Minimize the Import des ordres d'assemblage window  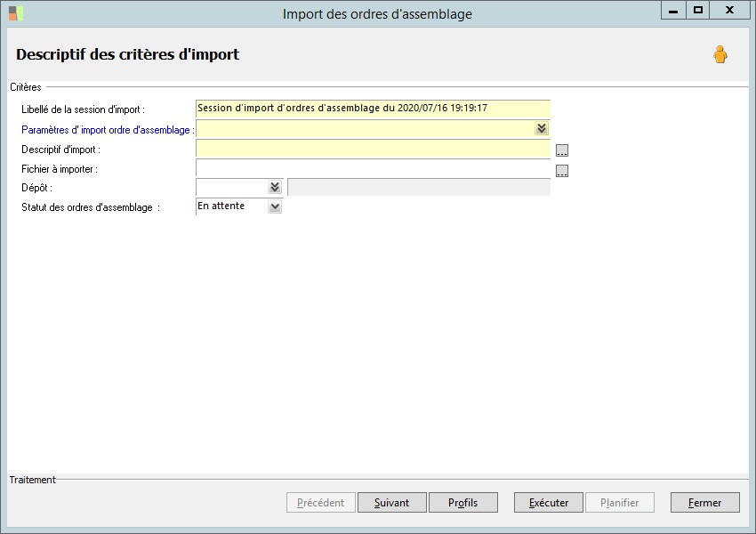click(x=673, y=10)
